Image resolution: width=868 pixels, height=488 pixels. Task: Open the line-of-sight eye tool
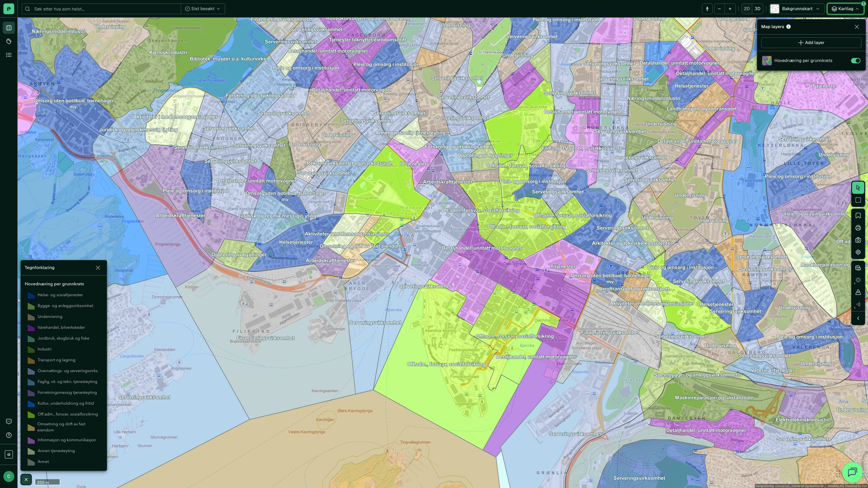point(858,305)
